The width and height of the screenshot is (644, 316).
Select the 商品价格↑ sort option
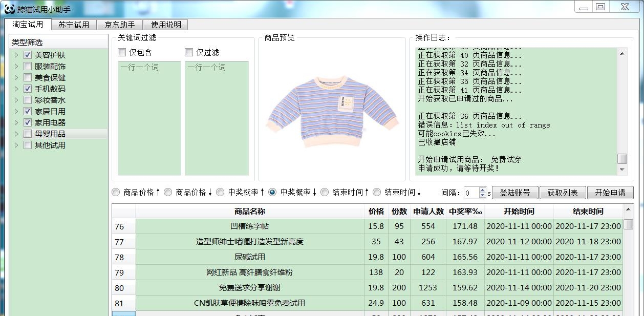(x=116, y=192)
